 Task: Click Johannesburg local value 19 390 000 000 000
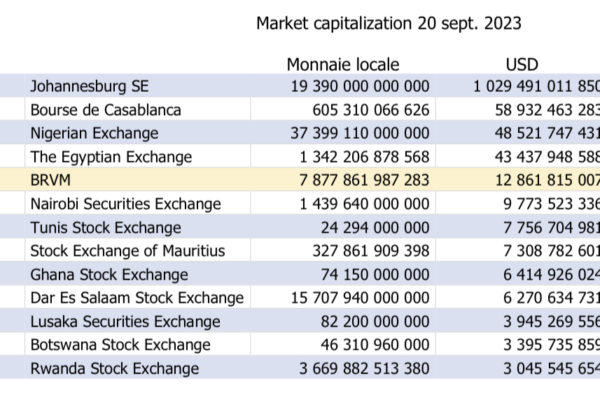point(360,86)
